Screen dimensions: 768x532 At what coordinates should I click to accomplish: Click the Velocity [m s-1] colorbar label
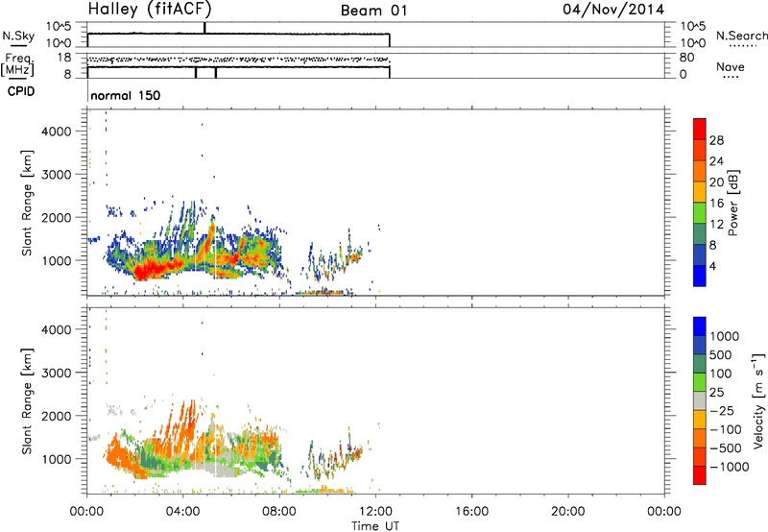pos(758,400)
